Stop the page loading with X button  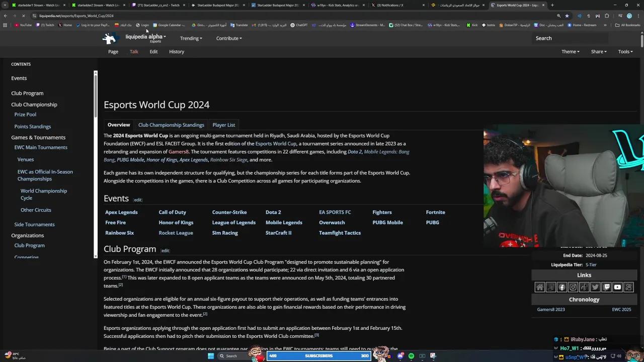tap(24, 16)
